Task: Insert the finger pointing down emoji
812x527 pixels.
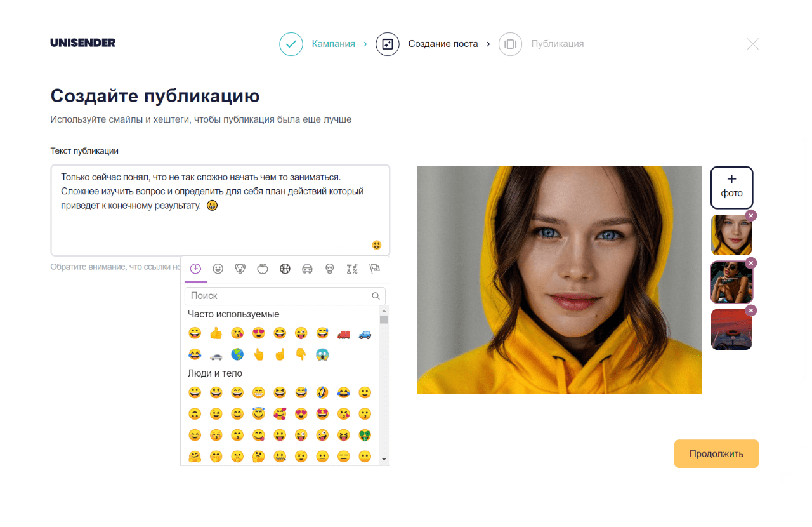Action: point(301,354)
